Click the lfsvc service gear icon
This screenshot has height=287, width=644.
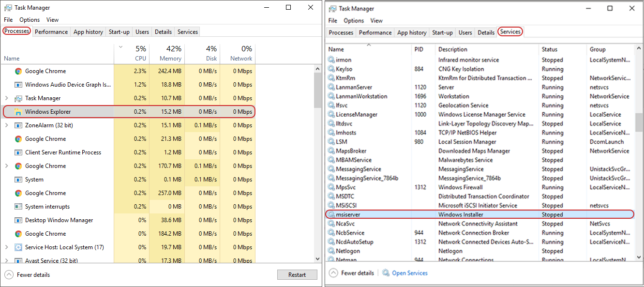[331, 106]
